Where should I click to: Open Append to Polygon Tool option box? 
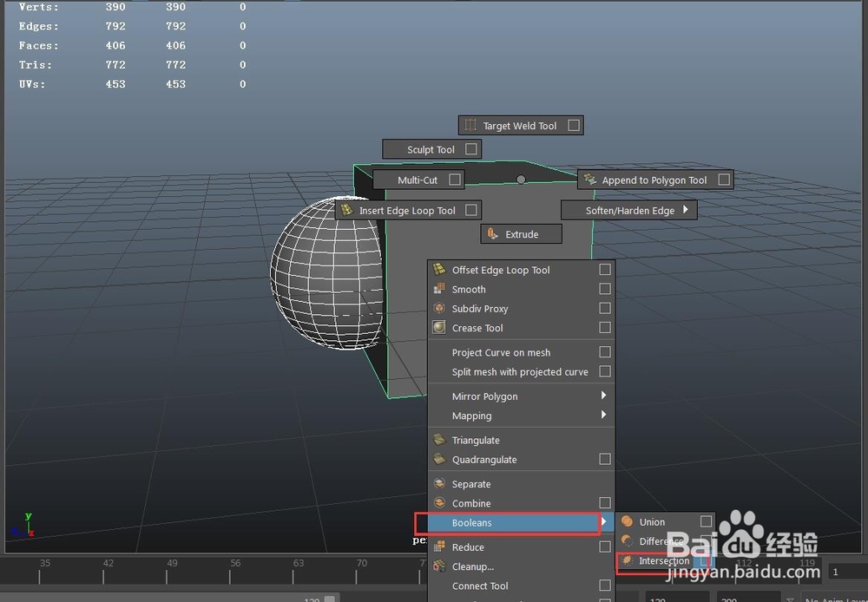coord(724,180)
